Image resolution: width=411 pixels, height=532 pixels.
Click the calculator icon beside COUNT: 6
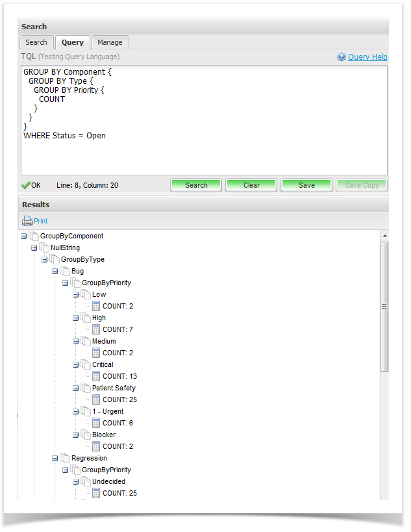96,423
